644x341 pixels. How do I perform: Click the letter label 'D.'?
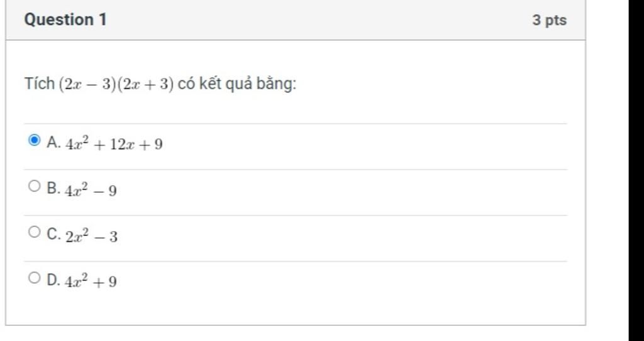54,280
